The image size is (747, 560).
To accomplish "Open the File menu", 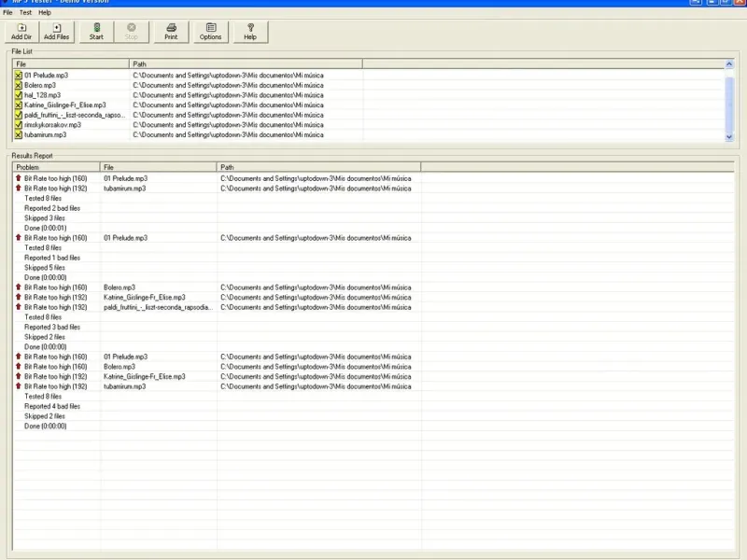I will tap(7, 12).
